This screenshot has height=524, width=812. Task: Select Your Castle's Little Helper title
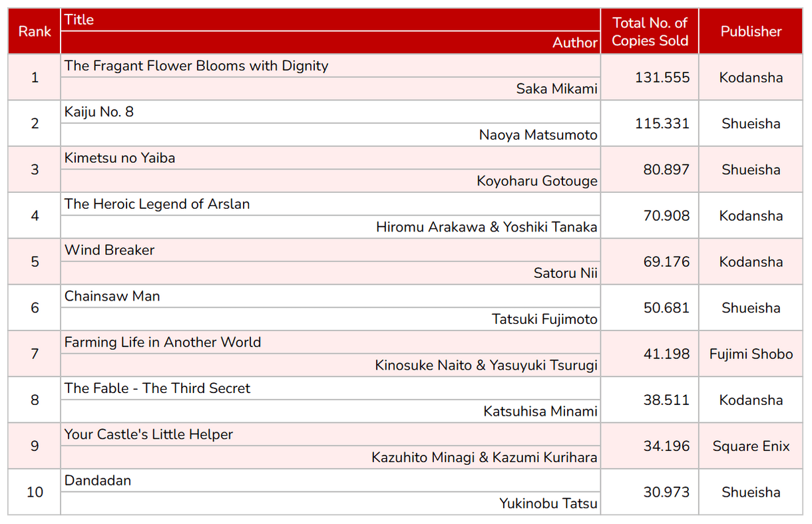click(x=149, y=434)
